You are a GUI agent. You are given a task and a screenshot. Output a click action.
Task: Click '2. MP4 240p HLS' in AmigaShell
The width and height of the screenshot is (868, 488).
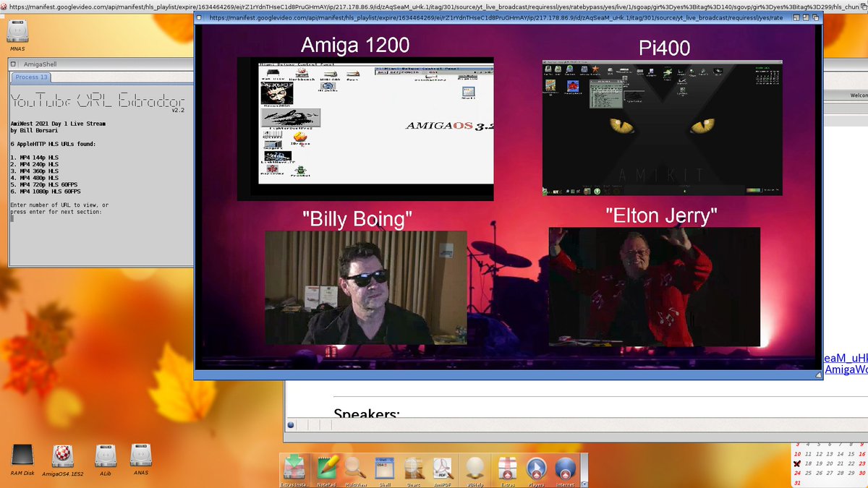[x=34, y=163]
